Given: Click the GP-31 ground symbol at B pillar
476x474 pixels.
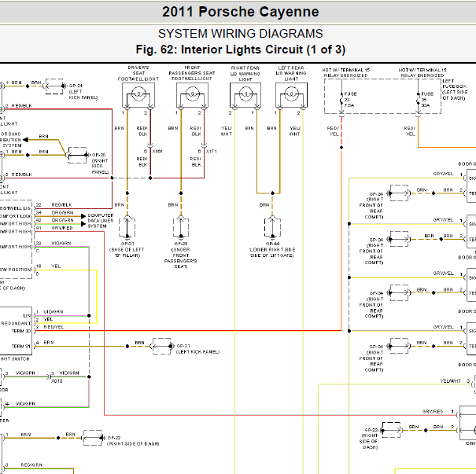Looking at the screenshot, I should point(127,228).
